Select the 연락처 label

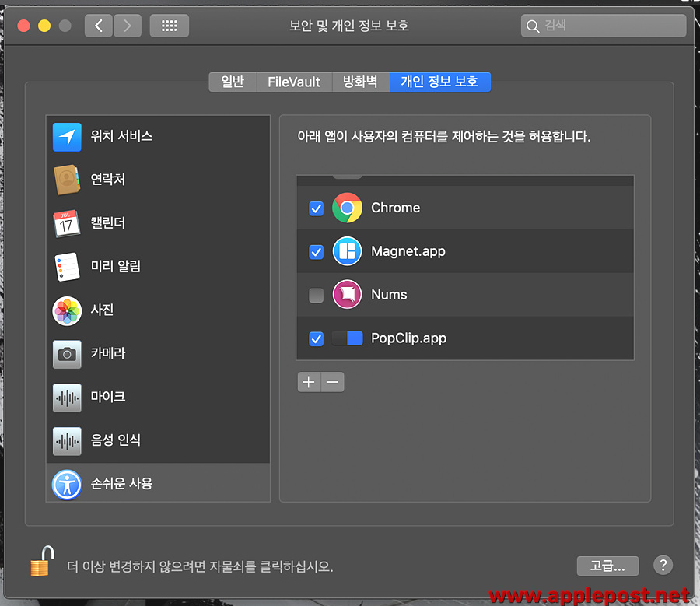tap(108, 179)
